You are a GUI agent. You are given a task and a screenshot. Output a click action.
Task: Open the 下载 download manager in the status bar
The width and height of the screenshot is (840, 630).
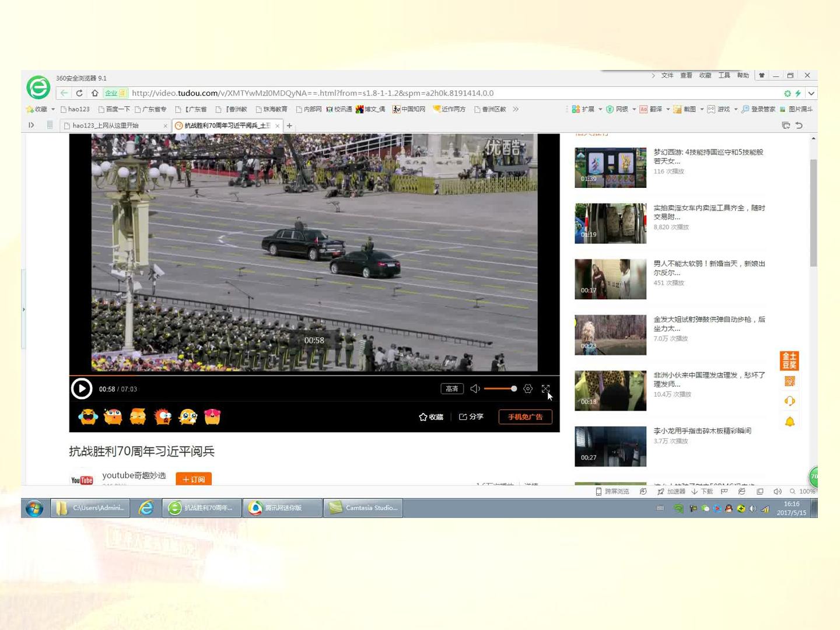(x=702, y=491)
